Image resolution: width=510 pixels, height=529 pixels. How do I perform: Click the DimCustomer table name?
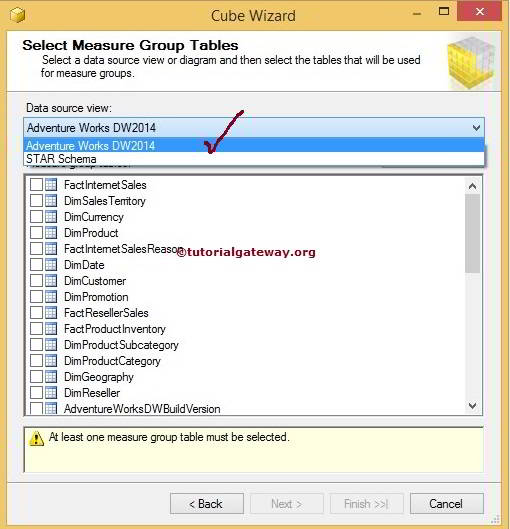tap(95, 281)
